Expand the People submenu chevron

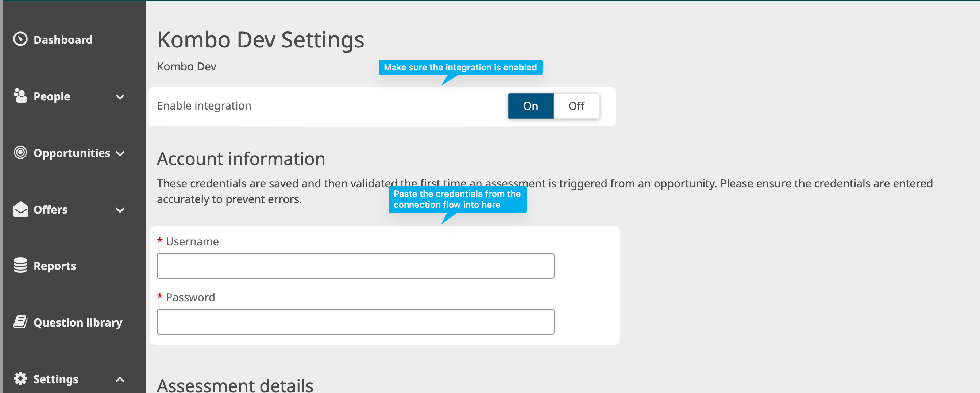tap(120, 97)
